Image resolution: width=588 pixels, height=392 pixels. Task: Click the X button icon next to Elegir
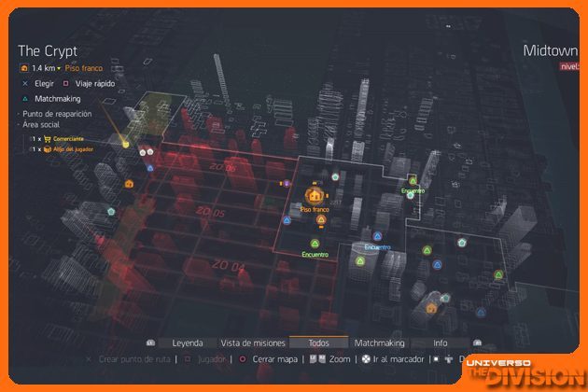click(25, 84)
